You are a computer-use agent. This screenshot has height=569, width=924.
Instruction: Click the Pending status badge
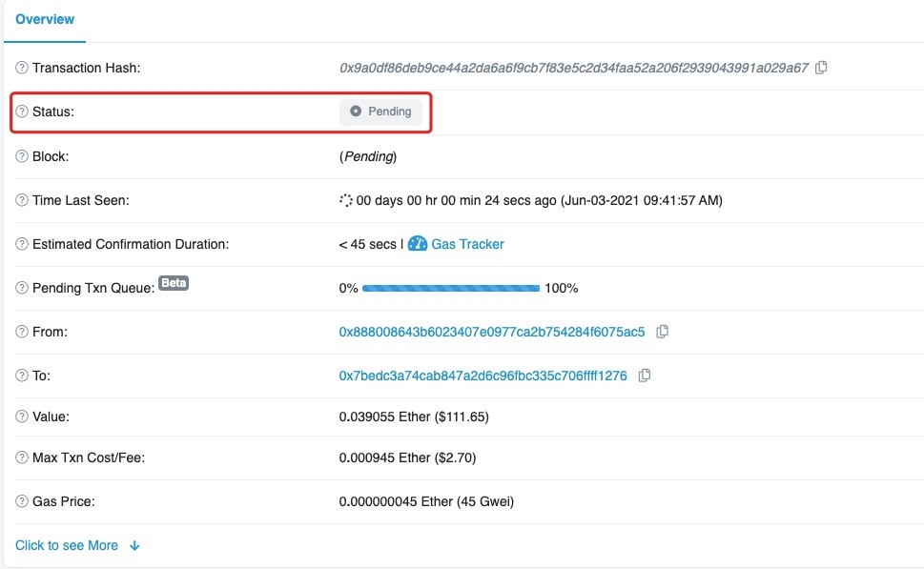380,112
